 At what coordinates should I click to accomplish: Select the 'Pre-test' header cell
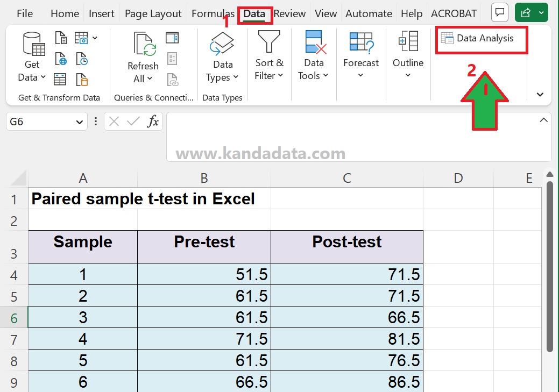[x=204, y=247]
